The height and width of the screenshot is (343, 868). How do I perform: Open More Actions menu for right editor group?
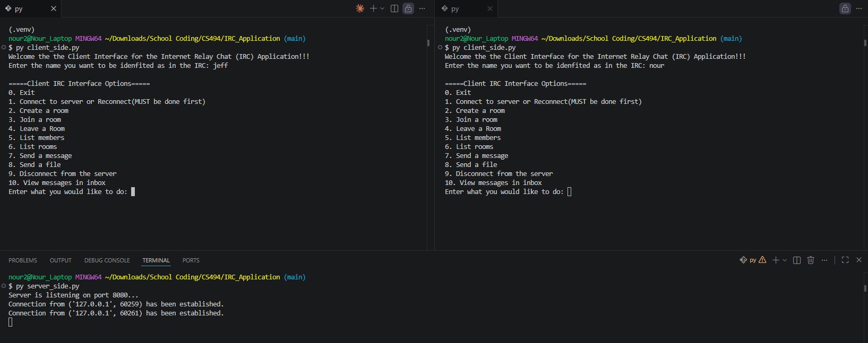pyautogui.click(x=859, y=8)
